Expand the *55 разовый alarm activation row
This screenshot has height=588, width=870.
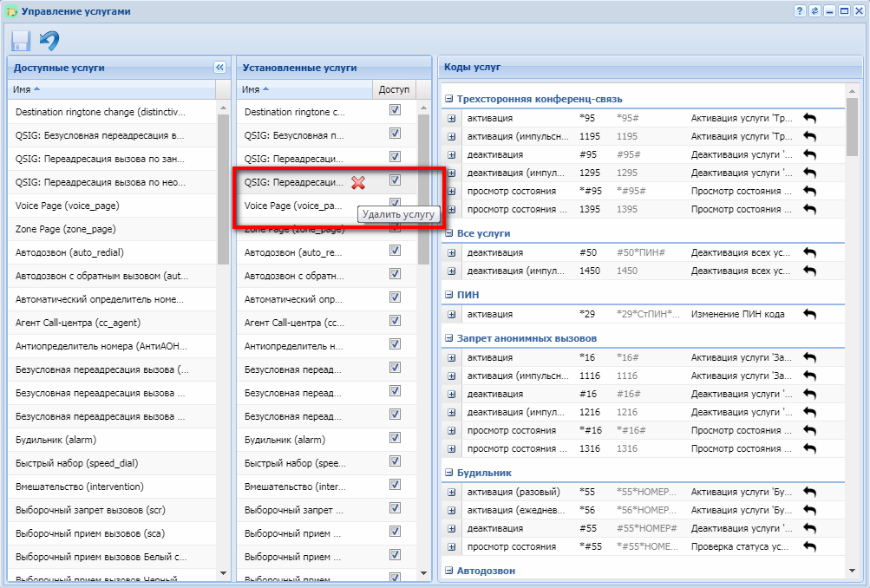[451, 493]
